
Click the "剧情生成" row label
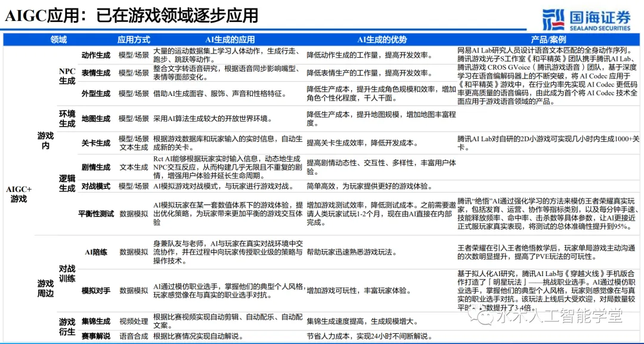[x=96, y=167]
